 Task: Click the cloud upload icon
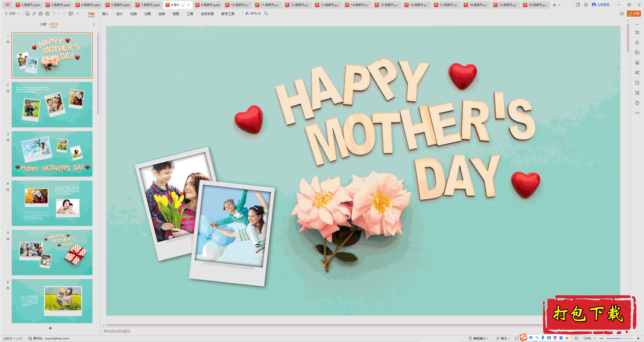pos(622,14)
